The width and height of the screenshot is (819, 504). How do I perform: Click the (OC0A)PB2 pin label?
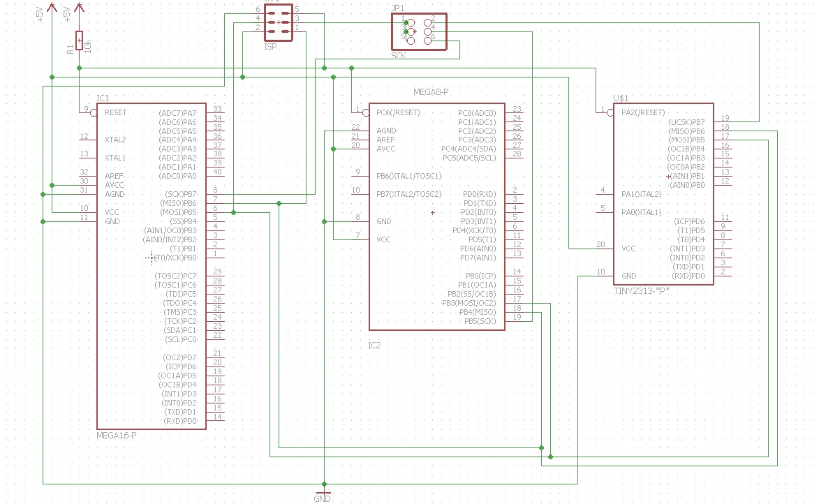686,167
